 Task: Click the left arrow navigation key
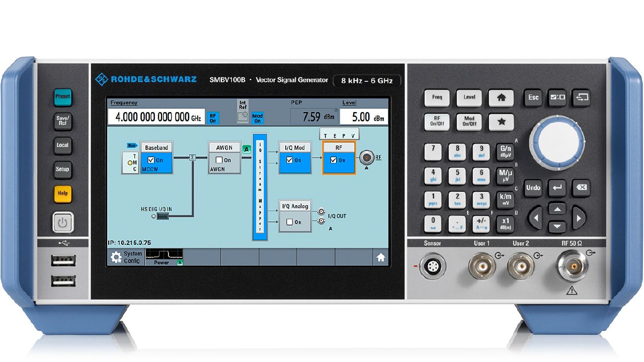pyautogui.click(x=536, y=218)
